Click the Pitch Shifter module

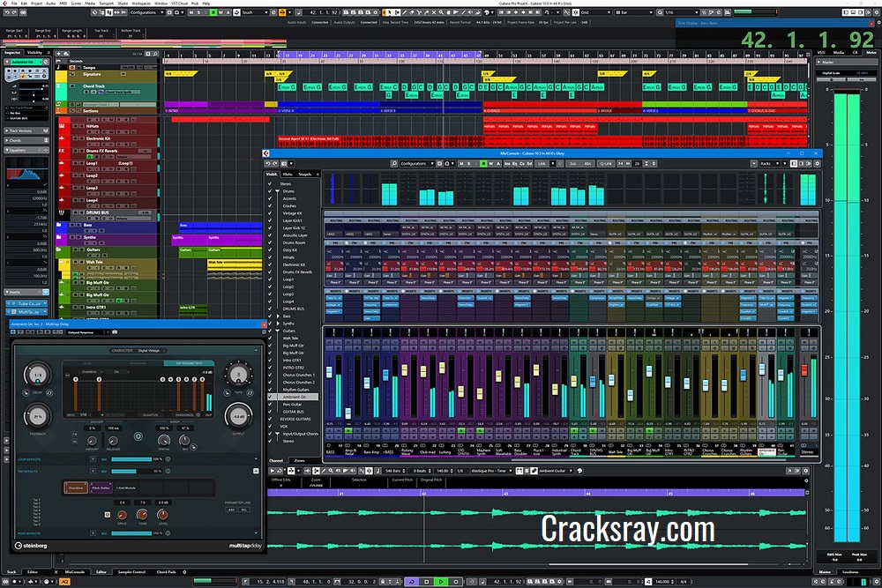pos(101,488)
